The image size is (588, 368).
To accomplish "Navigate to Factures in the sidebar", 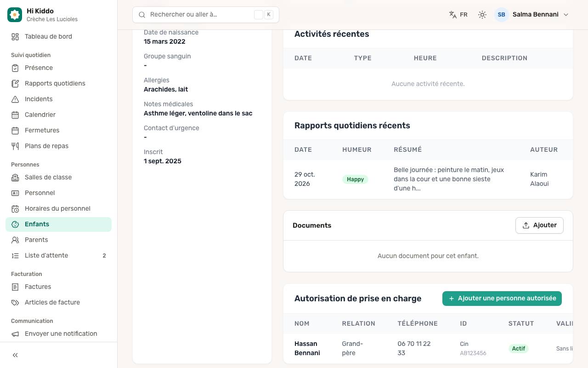I will (58, 287).
